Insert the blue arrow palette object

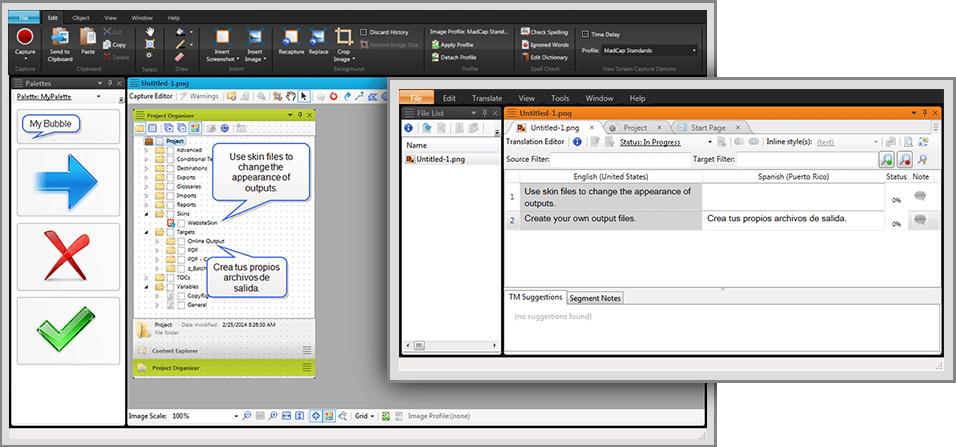click(69, 181)
